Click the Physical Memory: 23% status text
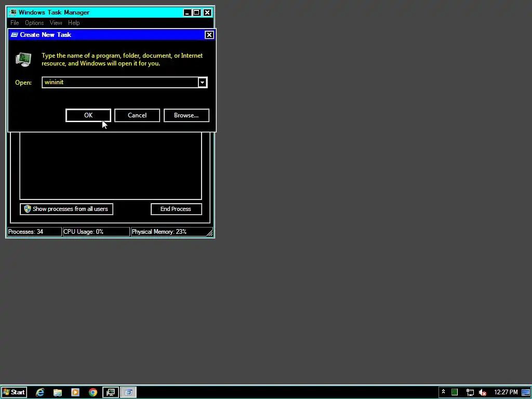532x399 pixels. 159,232
